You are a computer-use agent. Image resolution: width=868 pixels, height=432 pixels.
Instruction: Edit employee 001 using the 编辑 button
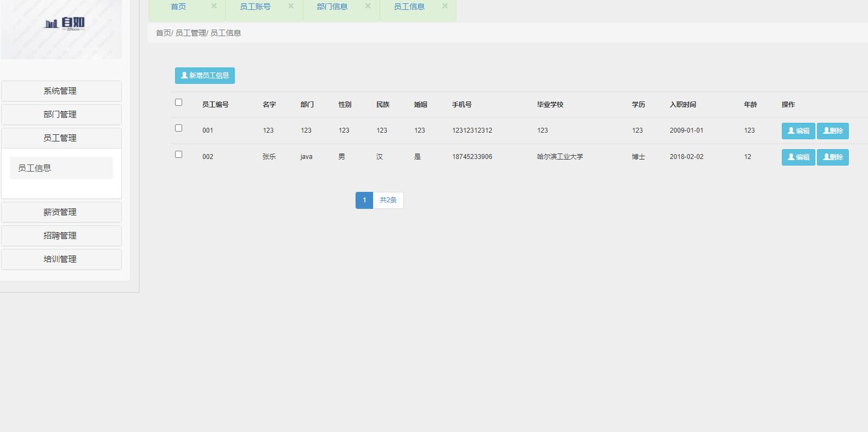pos(798,131)
